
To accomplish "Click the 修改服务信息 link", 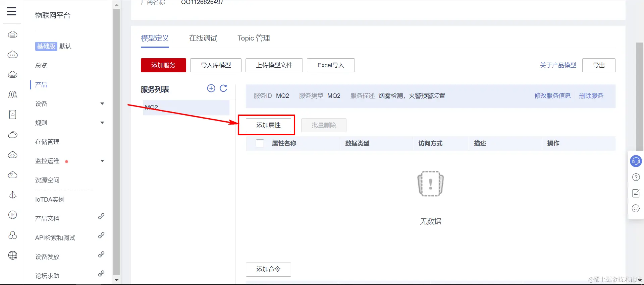I will point(552,96).
